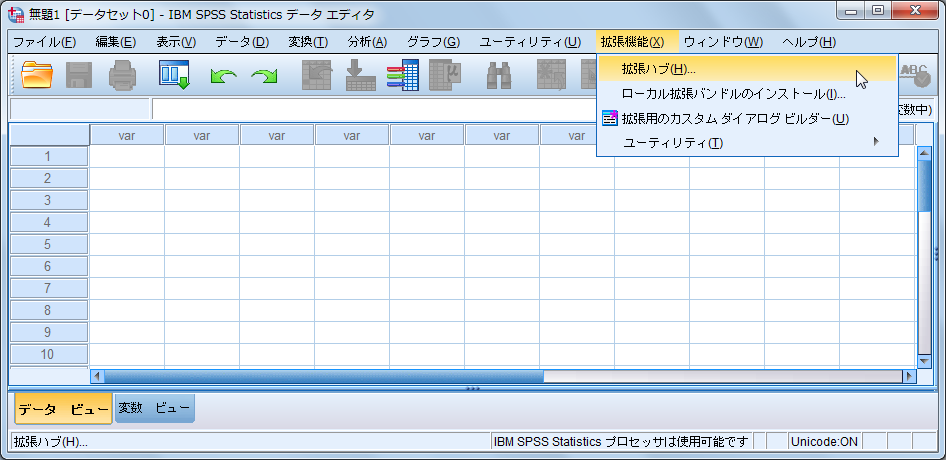This screenshot has height=460, width=946.
Task: Open the ヘルプ(H) menu
Action: pyautogui.click(x=809, y=42)
